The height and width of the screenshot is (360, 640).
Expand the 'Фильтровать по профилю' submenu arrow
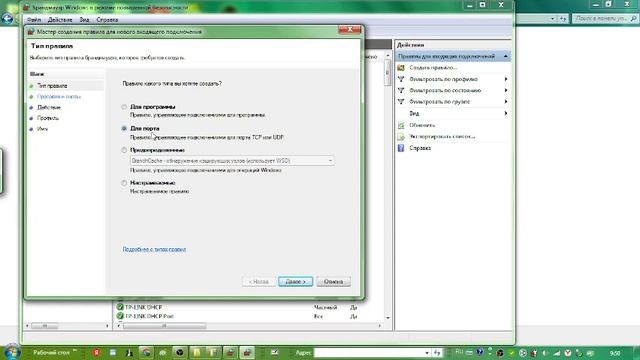506,79
